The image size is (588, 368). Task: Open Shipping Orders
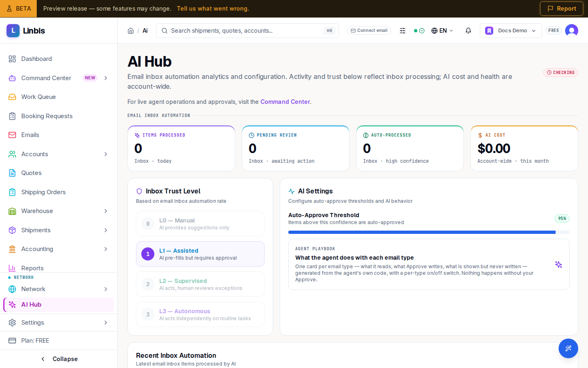click(58, 192)
